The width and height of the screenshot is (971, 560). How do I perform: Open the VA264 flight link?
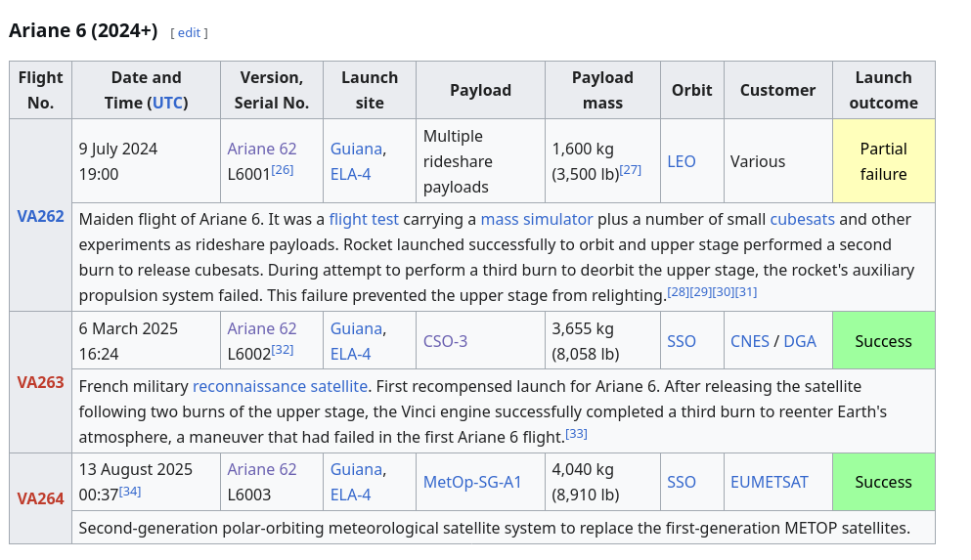pos(40,498)
